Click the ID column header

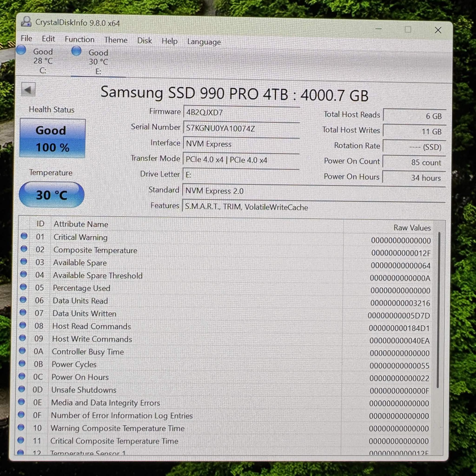(x=40, y=223)
